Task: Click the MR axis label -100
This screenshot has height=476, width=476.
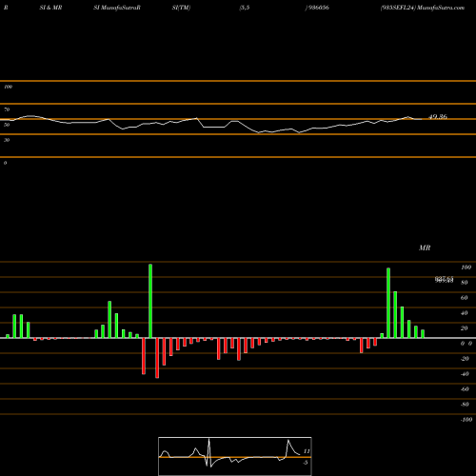Action: click(466, 420)
